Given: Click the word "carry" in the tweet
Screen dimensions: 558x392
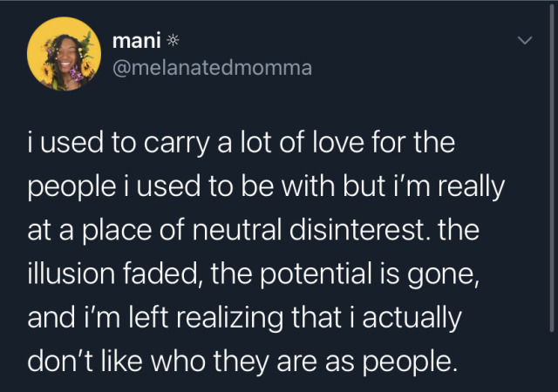Looking at the screenshot, I should pyautogui.click(x=177, y=144).
